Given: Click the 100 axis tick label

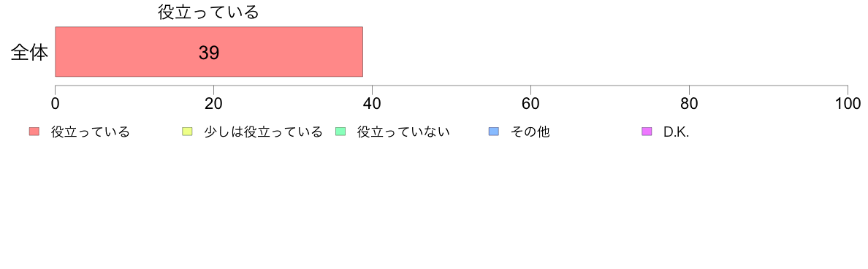Looking at the screenshot, I should pos(847,104).
